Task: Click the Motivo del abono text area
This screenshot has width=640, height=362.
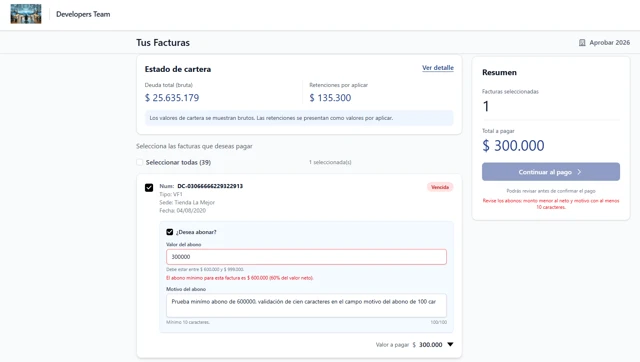Action: click(x=306, y=305)
